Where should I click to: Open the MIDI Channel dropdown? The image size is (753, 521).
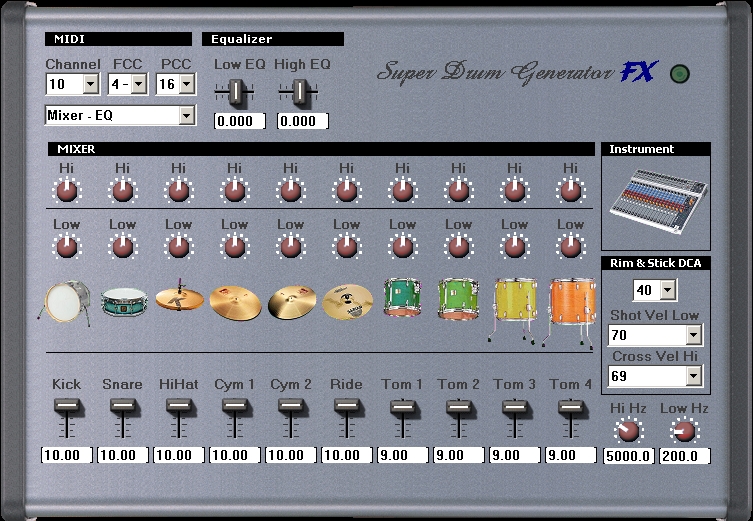click(90, 85)
